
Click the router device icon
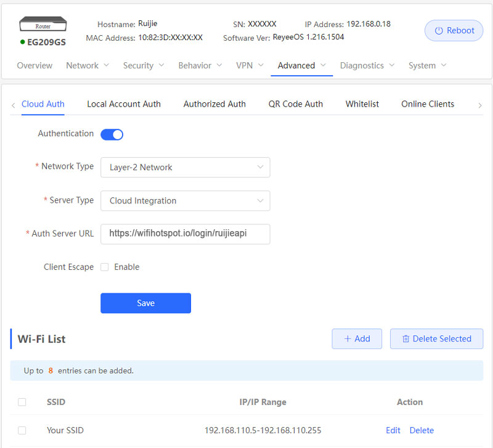[43, 25]
